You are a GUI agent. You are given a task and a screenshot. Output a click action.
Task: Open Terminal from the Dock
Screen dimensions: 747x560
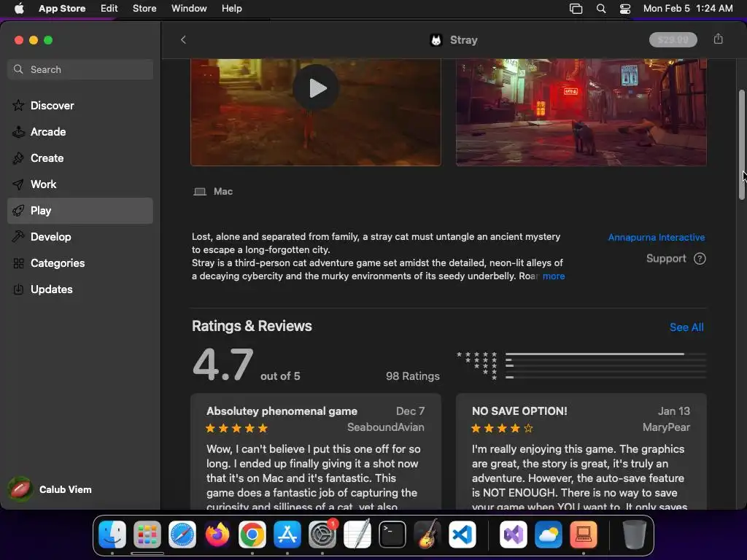[392, 534]
